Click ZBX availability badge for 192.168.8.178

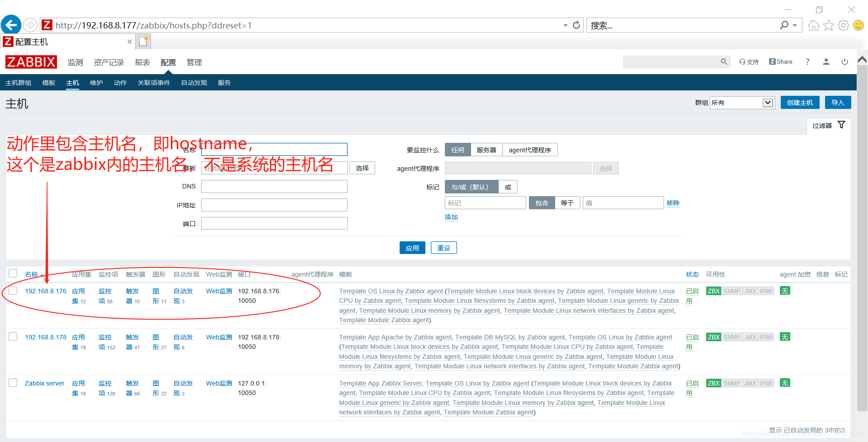(714, 337)
